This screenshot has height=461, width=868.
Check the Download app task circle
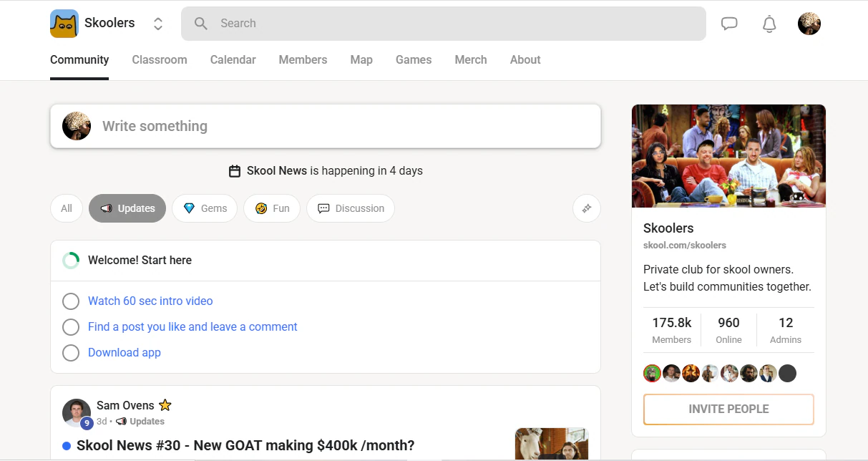(71, 353)
